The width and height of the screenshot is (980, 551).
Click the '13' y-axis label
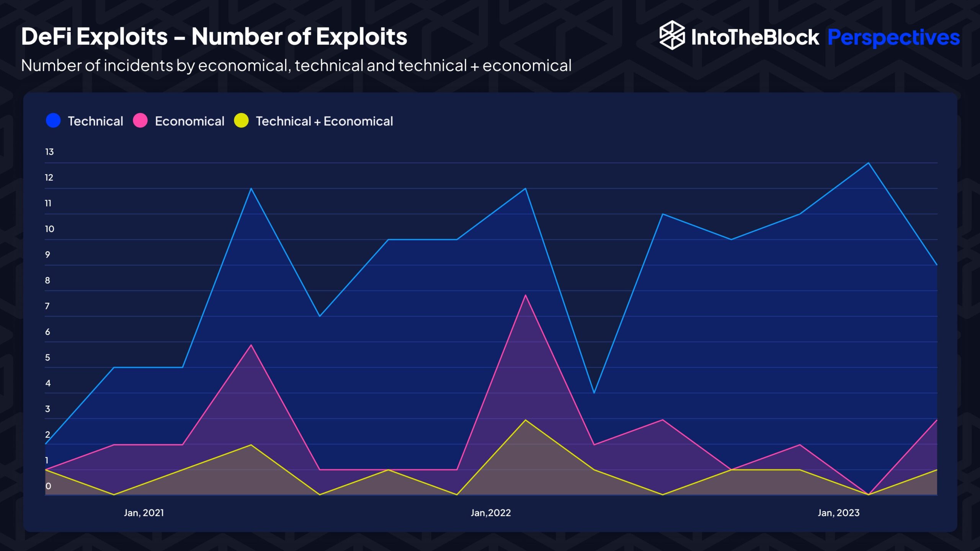tap(49, 152)
